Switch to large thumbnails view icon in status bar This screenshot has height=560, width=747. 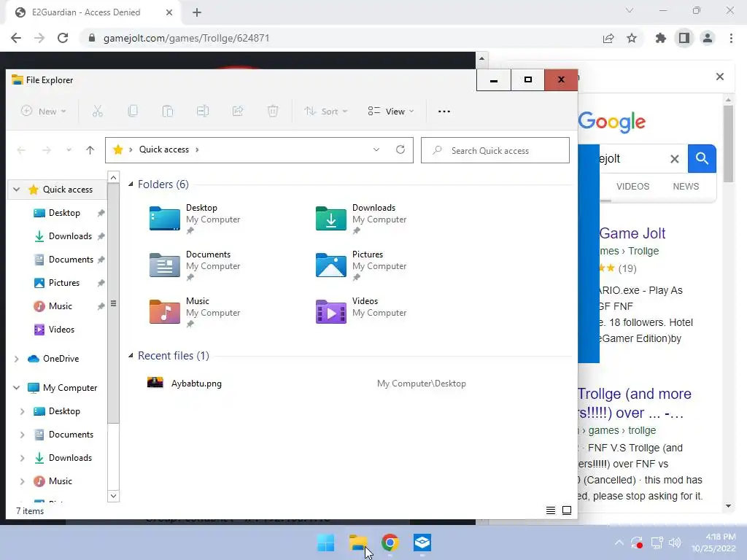click(567, 510)
